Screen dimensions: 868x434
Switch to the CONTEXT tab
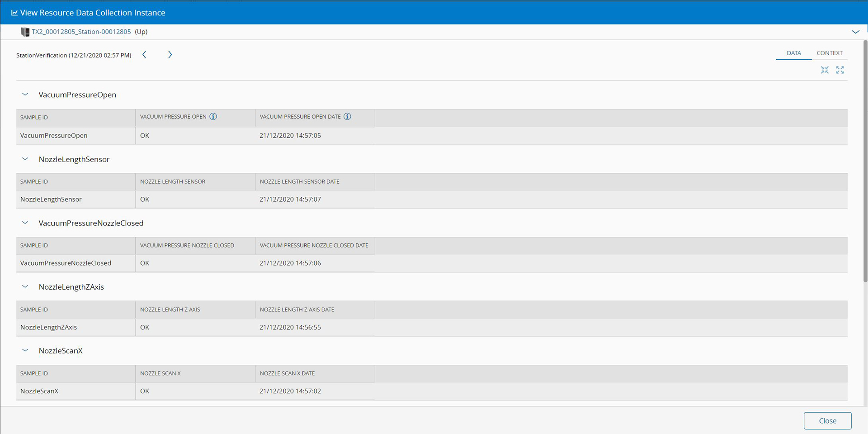click(829, 53)
